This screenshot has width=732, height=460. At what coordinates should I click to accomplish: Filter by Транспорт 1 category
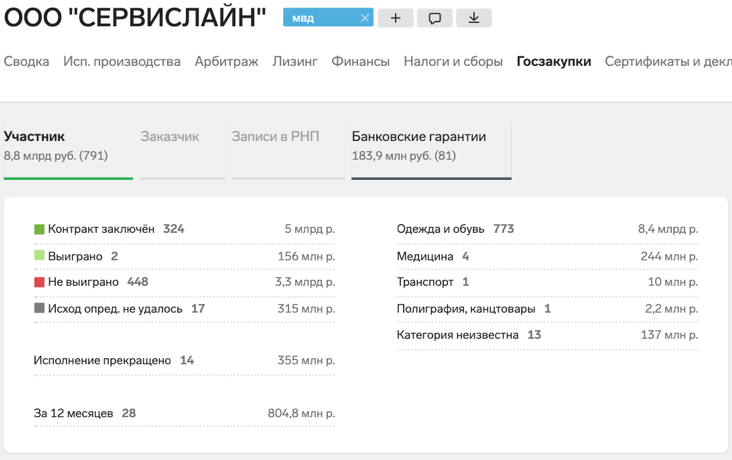(548, 282)
